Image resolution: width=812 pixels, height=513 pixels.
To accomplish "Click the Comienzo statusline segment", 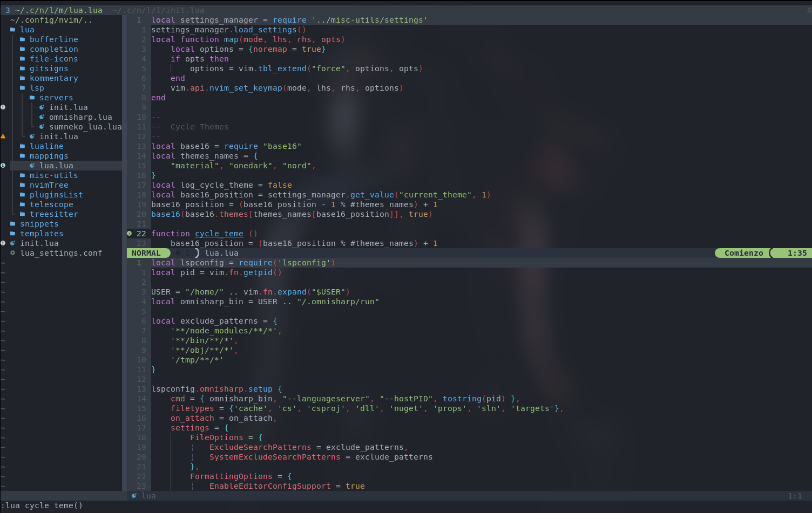I will pos(743,253).
